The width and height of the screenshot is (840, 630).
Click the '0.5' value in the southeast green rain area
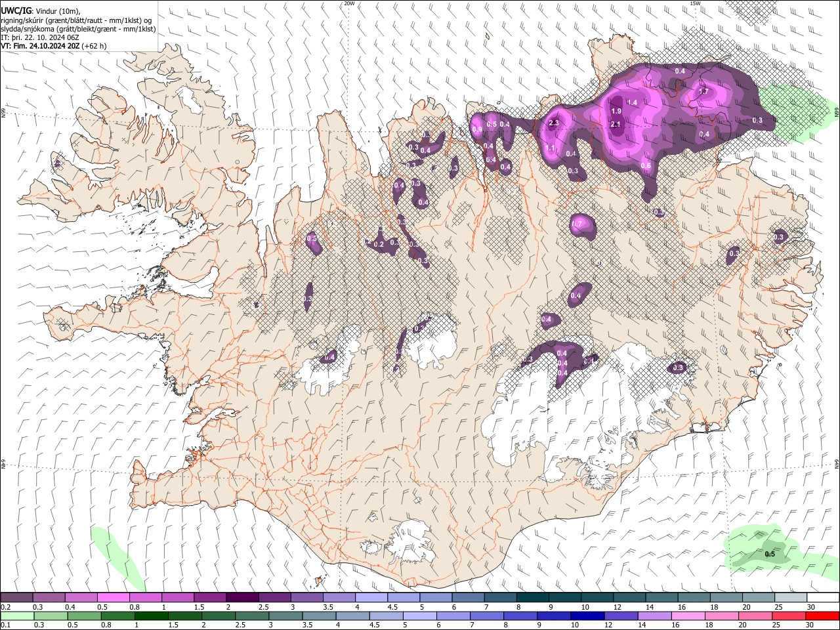point(770,554)
